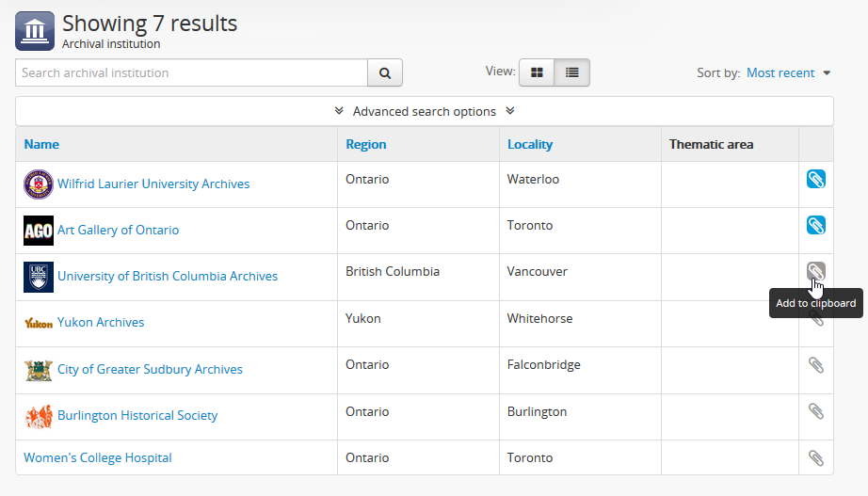The image size is (868, 496).
Task: Click the search magnifier button
Action: pyautogui.click(x=384, y=72)
